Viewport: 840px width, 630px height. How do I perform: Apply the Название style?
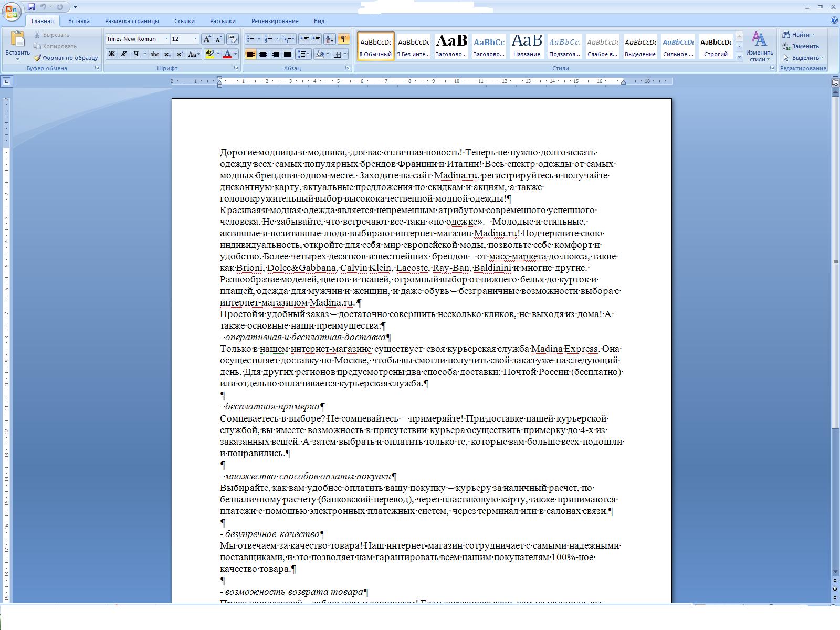pos(527,46)
